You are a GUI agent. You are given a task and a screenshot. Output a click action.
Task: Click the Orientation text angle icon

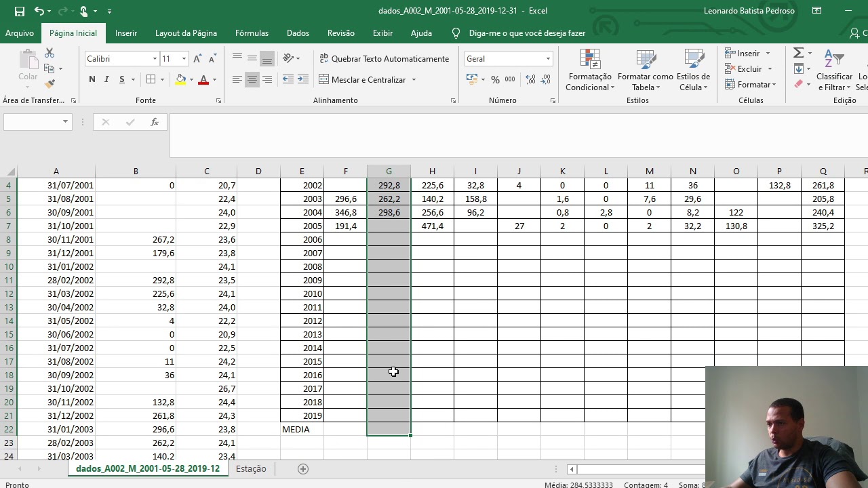289,58
